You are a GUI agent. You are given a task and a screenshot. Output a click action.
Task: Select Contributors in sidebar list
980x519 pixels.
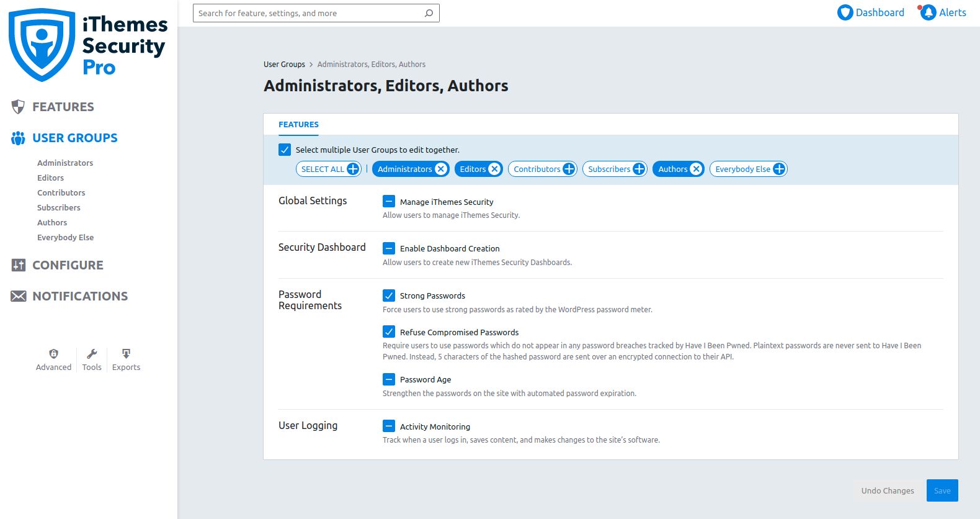pyautogui.click(x=61, y=192)
